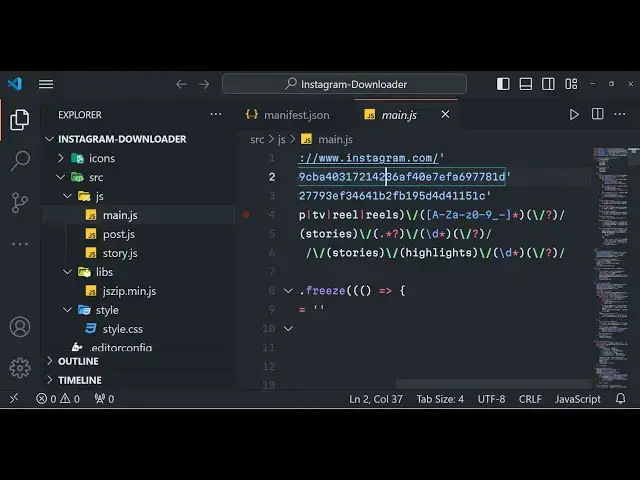The height and width of the screenshot is (480, 640).
Task: Show additional views ellipsis in activity bar
Action: click(x=20, y=244)
